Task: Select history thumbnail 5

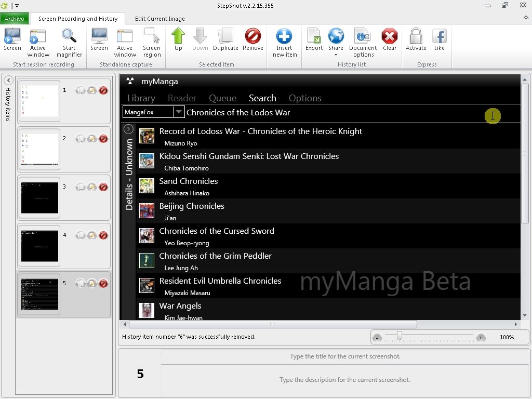Action: point(39,294)
